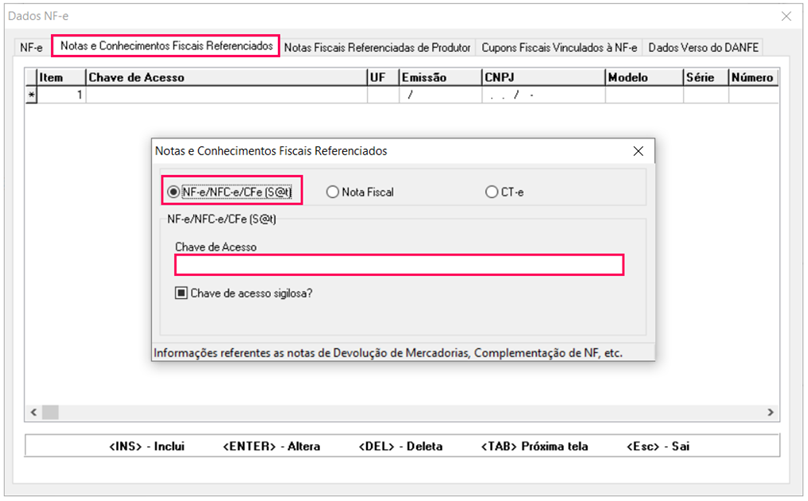This screenshot has width=808, height=501.
Task: Choose the Nota Fiscal radio button
Action: 333,192
